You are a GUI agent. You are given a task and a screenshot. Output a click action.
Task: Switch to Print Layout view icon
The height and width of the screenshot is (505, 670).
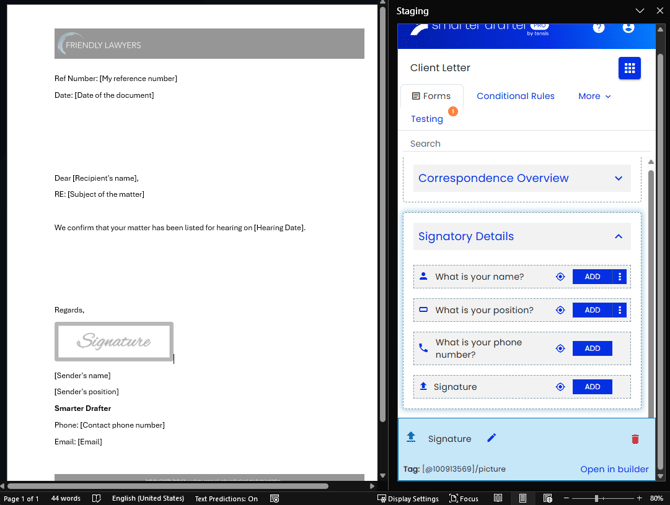point(523,498)
